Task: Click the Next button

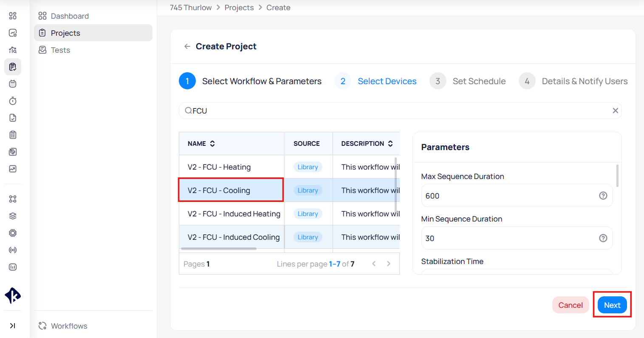Action: pyautogui.click(x=612, y=305)
